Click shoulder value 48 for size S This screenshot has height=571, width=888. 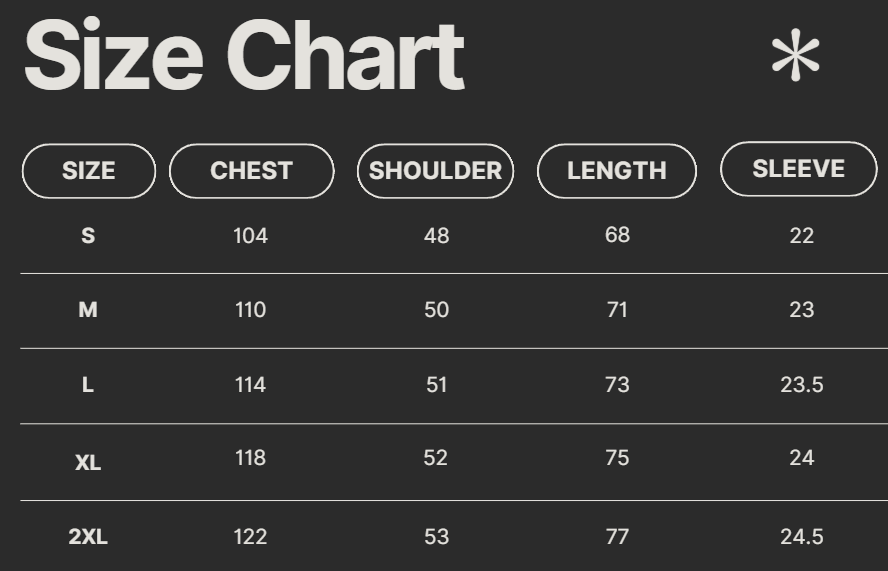click(436, 236)
